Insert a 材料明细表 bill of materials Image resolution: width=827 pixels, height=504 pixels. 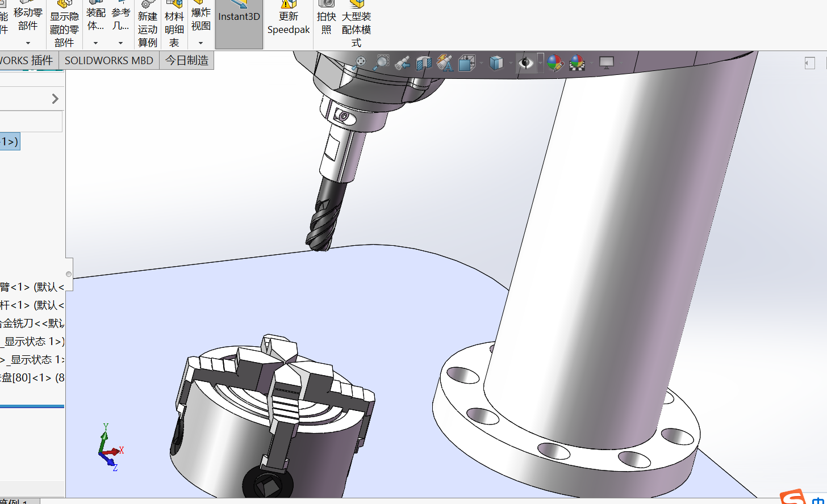tap(174, 24)
